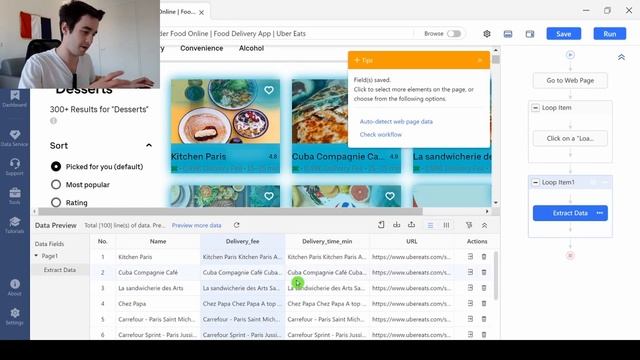The width and height of the screenshot is (640, 360).
Task: Collapse the Data Preview panel double chevron
Action: [x=484, y=225]
